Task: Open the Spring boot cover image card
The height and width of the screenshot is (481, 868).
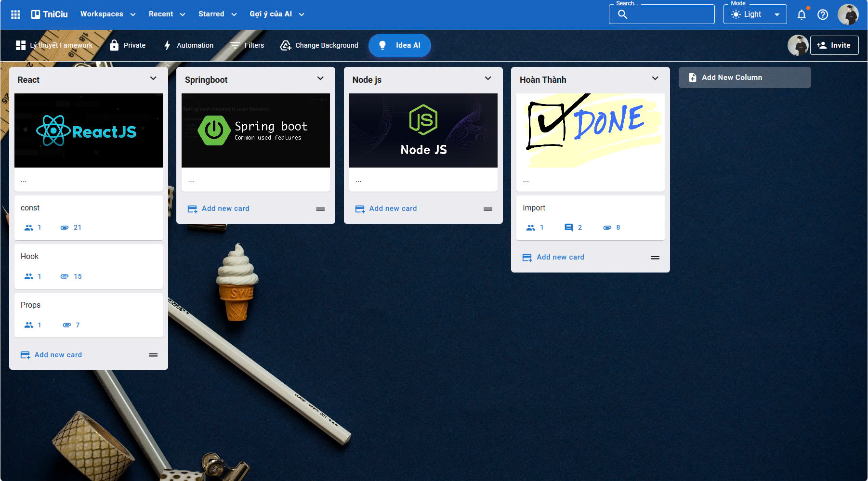Action: click(x=256, y=143)
